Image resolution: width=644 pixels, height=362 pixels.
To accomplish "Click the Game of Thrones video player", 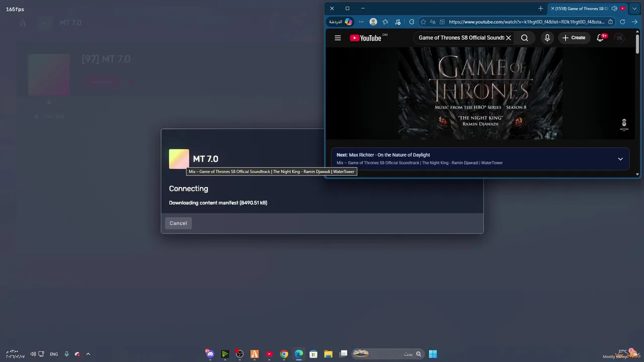I will 480,94.
